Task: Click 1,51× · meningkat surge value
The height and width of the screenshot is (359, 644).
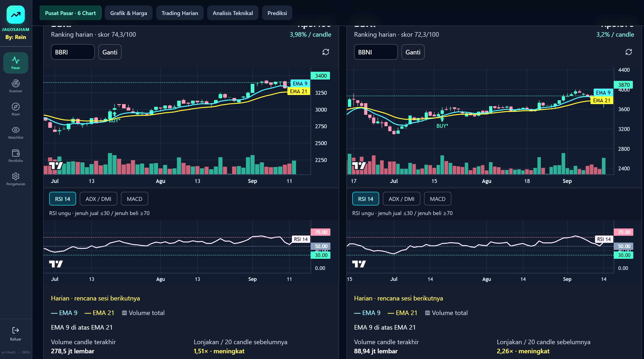Action: 219,351
